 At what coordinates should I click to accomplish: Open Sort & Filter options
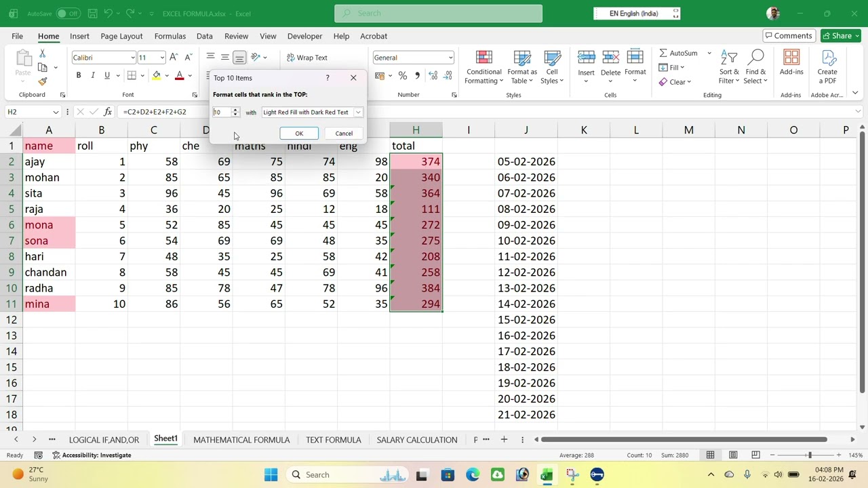click(x=730, y=67)
